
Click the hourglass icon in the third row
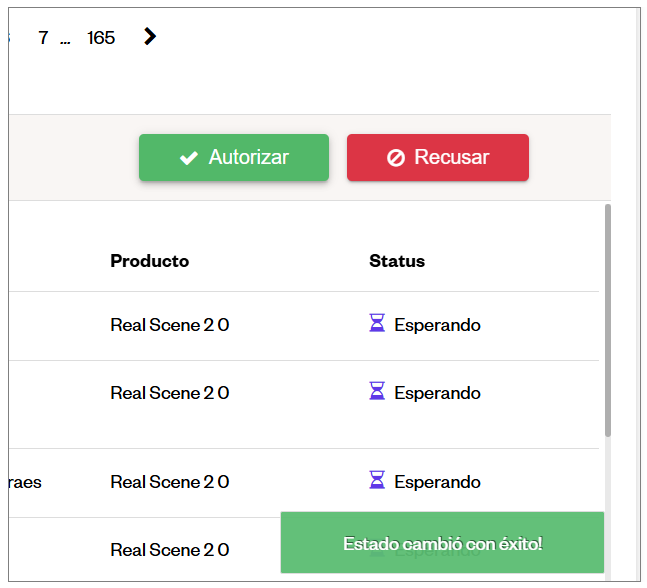click(377, 480)
